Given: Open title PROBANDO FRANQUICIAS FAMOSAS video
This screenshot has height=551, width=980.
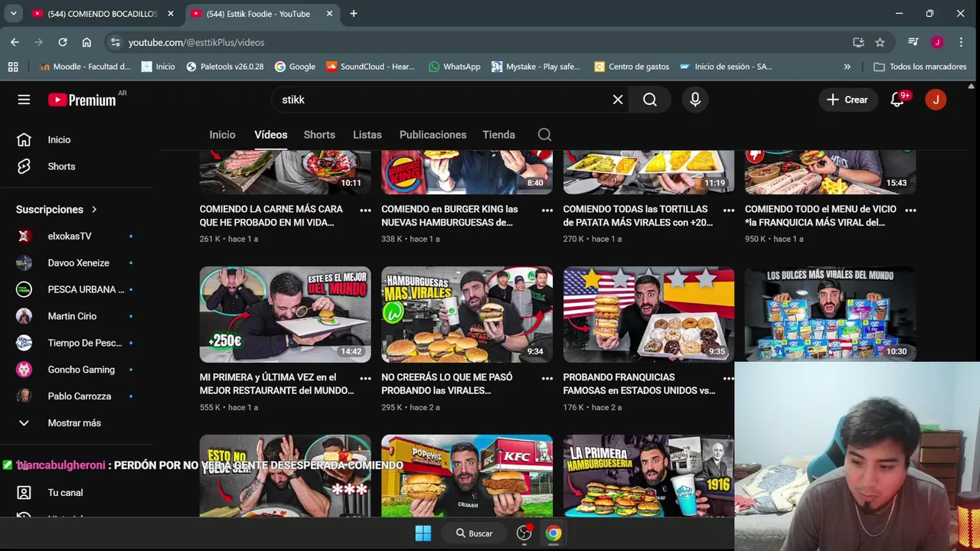Looking at the screenshot, I should coord(639,384).
